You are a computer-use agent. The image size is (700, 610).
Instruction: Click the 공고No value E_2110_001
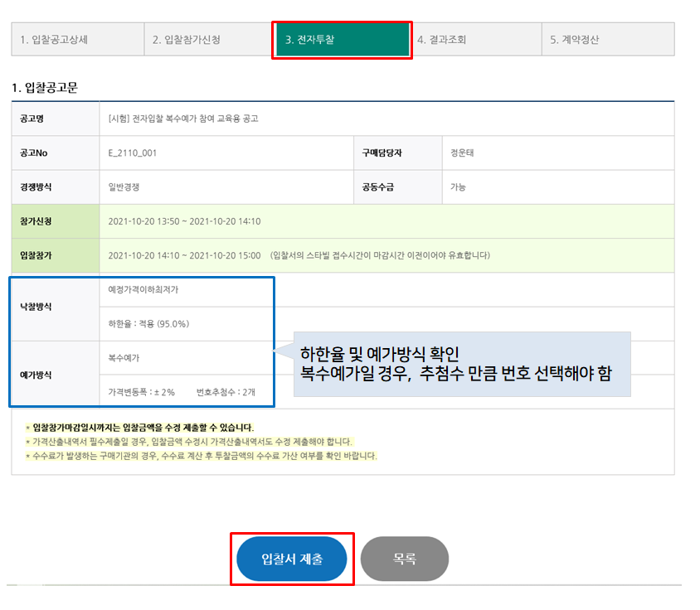[x=133, y=153]
